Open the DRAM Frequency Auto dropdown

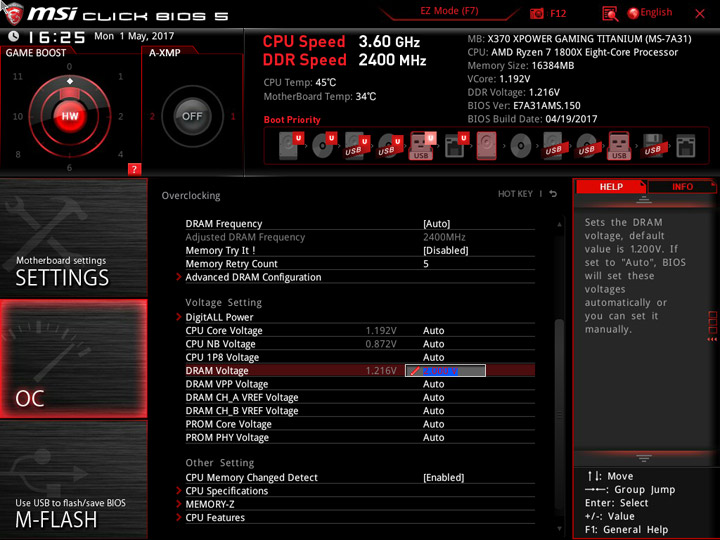pos(436,224)
